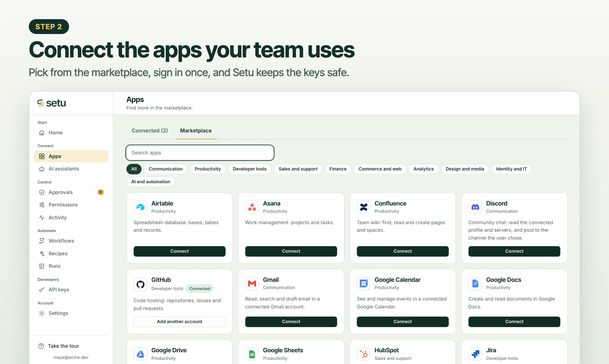Filter by Productivity category chip
Viewport: 609px width, 364px height.
click(208, 169)
